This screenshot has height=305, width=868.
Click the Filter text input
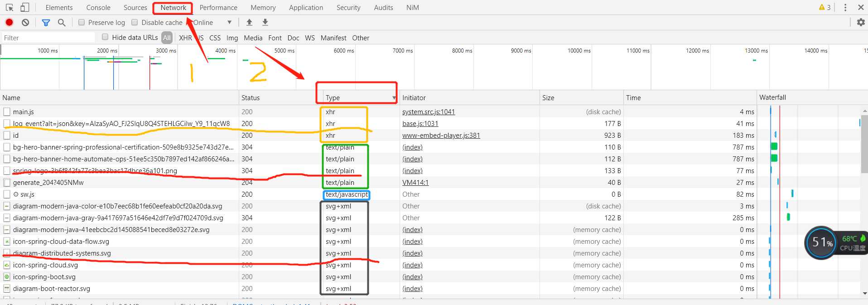click(x=48, y=38)
